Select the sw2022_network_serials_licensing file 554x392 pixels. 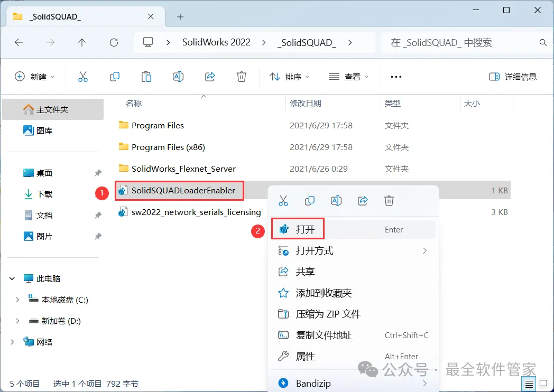point(196,212)
